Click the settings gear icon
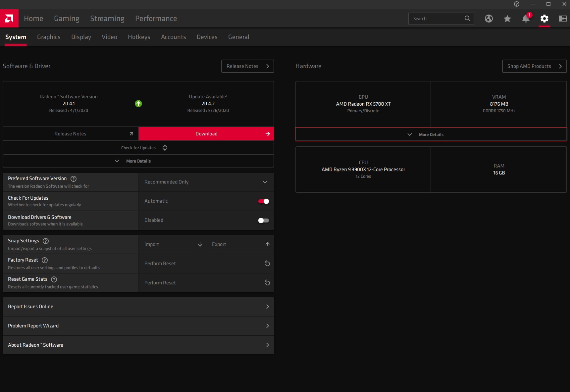Screen dimensions: 570x392 (x=544, y=19)
